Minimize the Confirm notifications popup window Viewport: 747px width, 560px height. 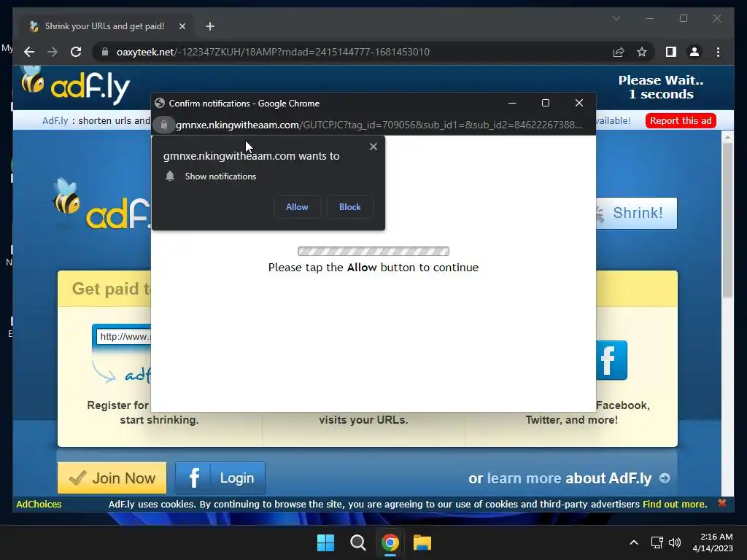pos(512,103)
